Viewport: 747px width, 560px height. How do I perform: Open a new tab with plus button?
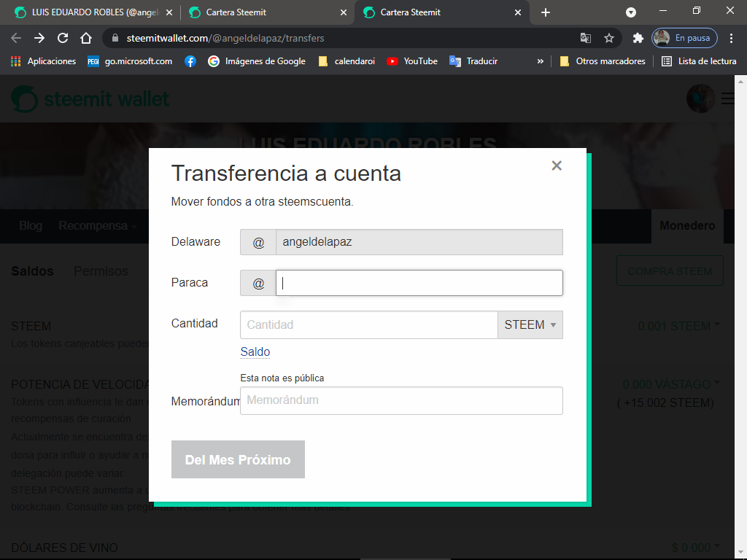tap(546, 12)
